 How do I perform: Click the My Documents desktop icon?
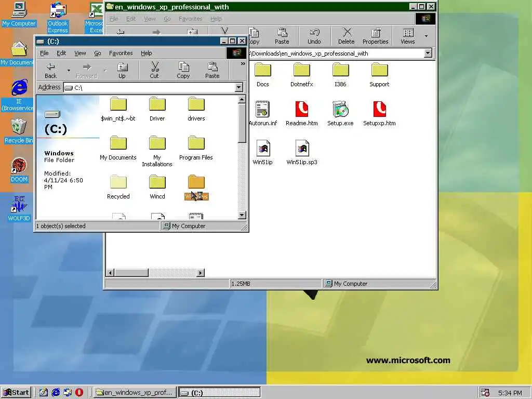click(x=17, y=54)
